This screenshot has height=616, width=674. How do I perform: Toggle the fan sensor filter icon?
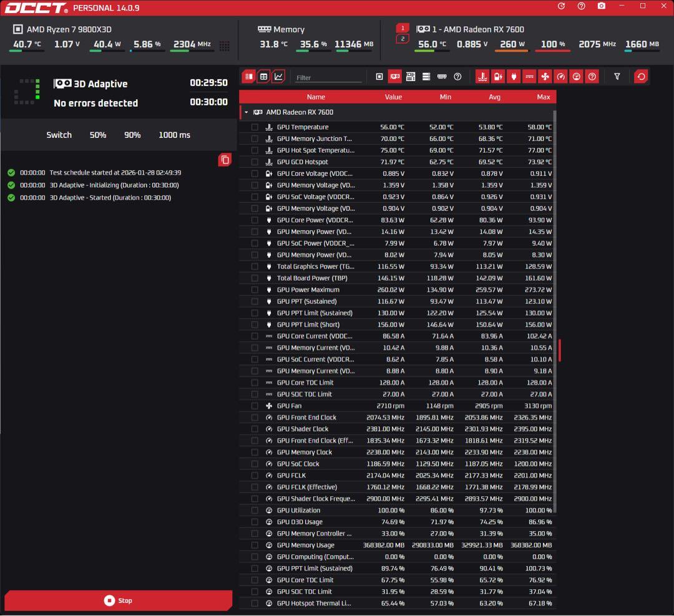point(545,76)
